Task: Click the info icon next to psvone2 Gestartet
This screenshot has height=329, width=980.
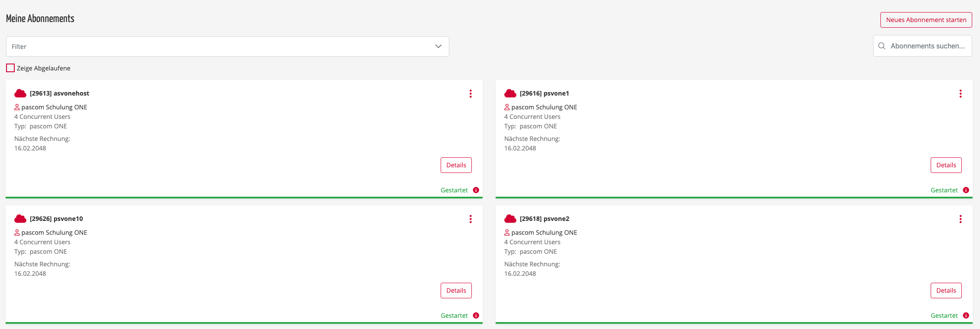Action: (966, 316)
